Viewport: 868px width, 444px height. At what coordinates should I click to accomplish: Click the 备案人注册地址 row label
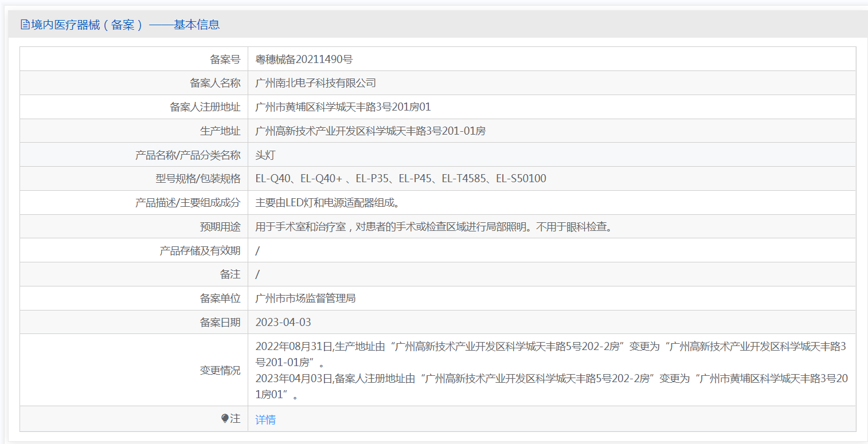205,107
